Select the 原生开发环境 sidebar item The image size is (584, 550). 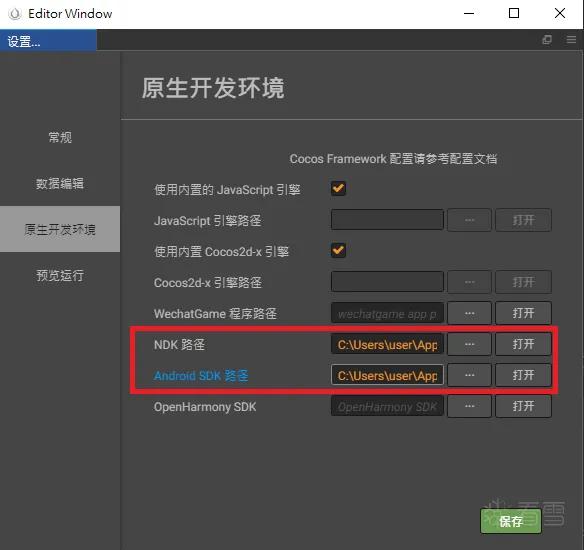click(x=60, y=229)
